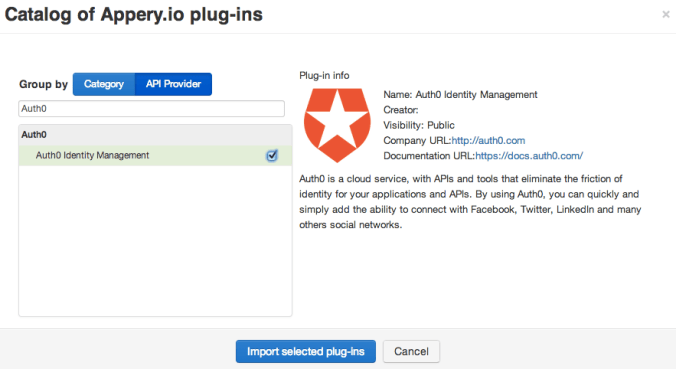The image size is (676, 369).
Task: Click the 'Group by' label
Action: pyautogui.click(x=44, y=84)
